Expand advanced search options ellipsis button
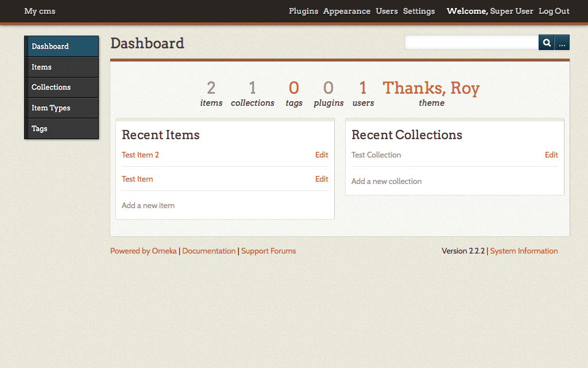The width and height of the screenshot is (588, 368). (562, 43)
